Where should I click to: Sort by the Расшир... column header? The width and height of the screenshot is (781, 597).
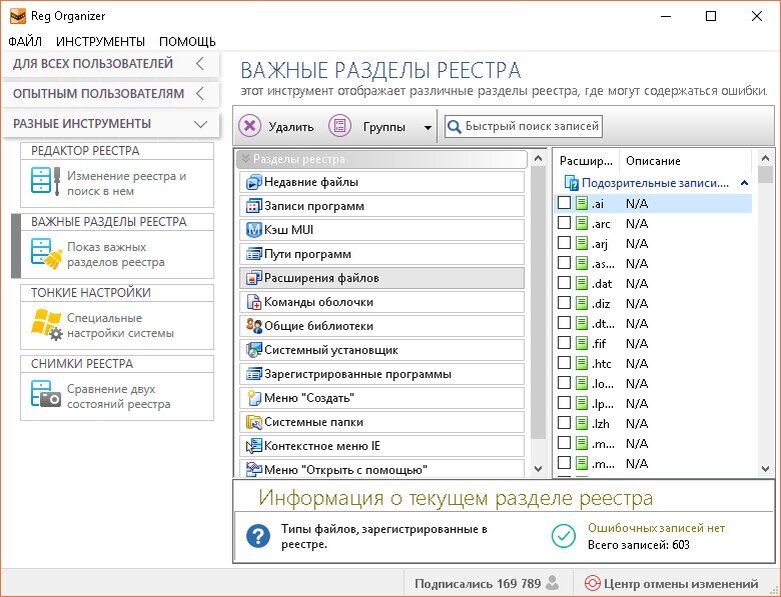[586, 161]
